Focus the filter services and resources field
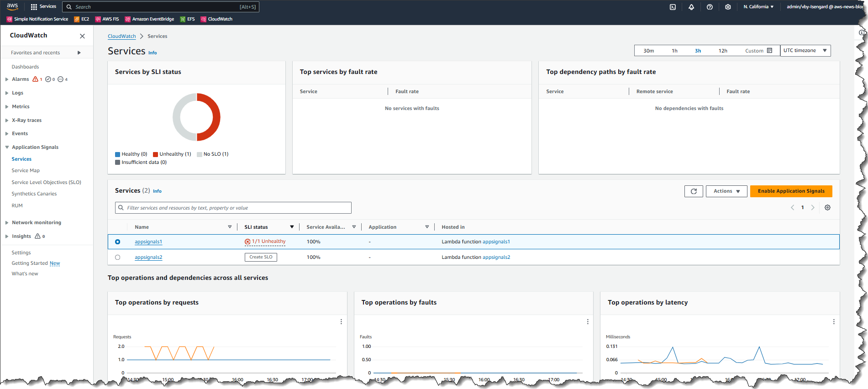 point(233,208)
